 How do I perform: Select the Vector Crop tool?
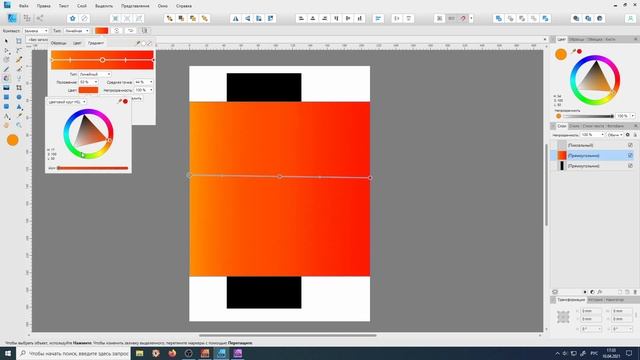pyautogui.click(x=19, y=88)
